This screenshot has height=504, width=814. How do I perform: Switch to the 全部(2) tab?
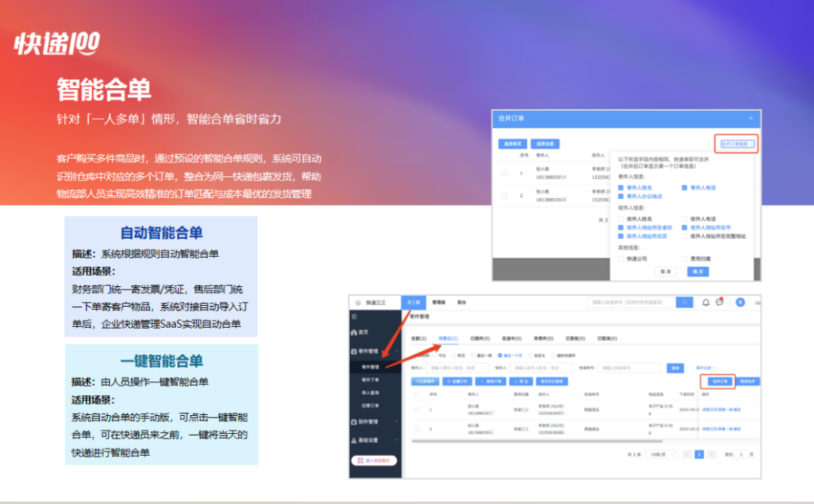point(418,338)
